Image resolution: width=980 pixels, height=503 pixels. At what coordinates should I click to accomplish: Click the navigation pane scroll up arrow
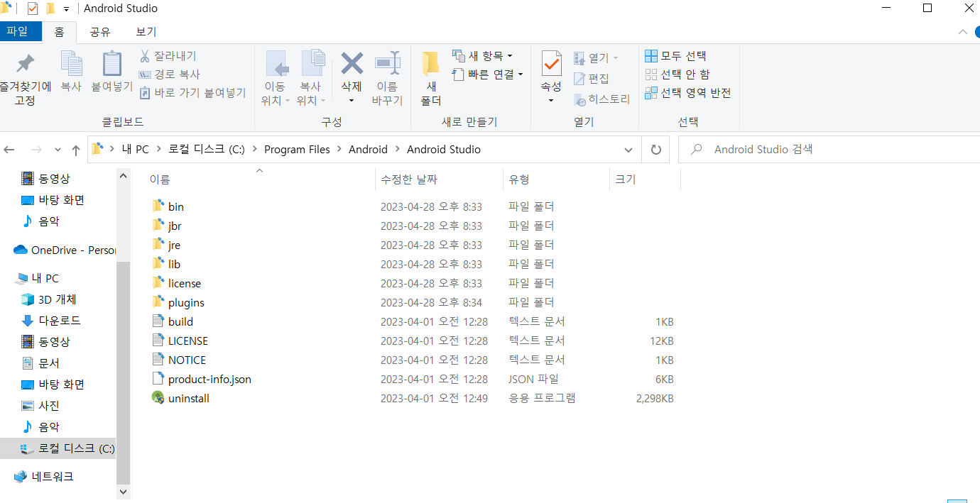coord(124,175)
